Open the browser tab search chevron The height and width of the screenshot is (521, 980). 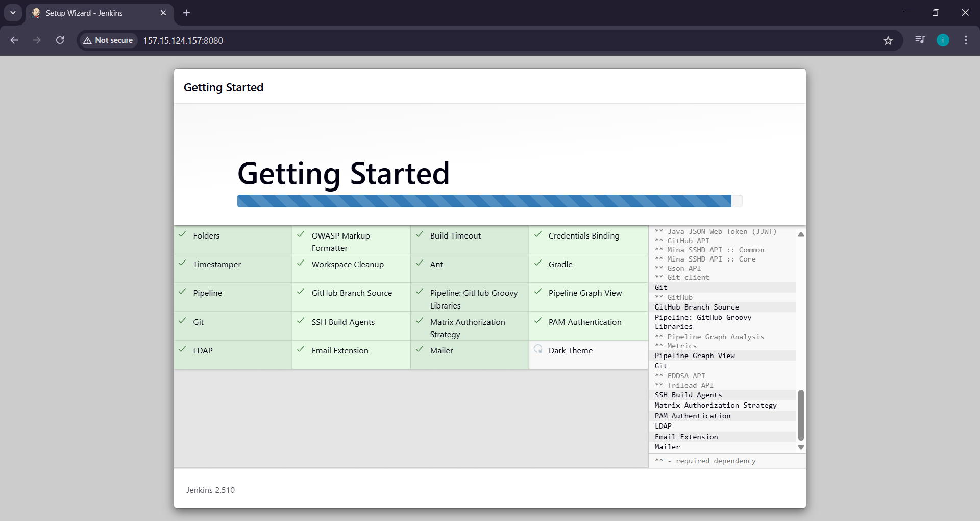tap(13, 13)
